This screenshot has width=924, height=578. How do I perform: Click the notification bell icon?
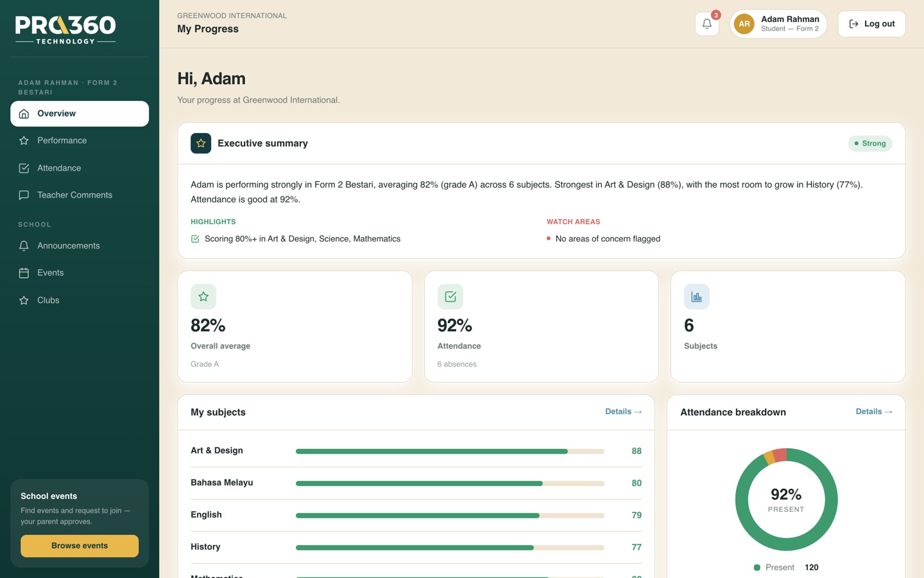pos(706,24)
